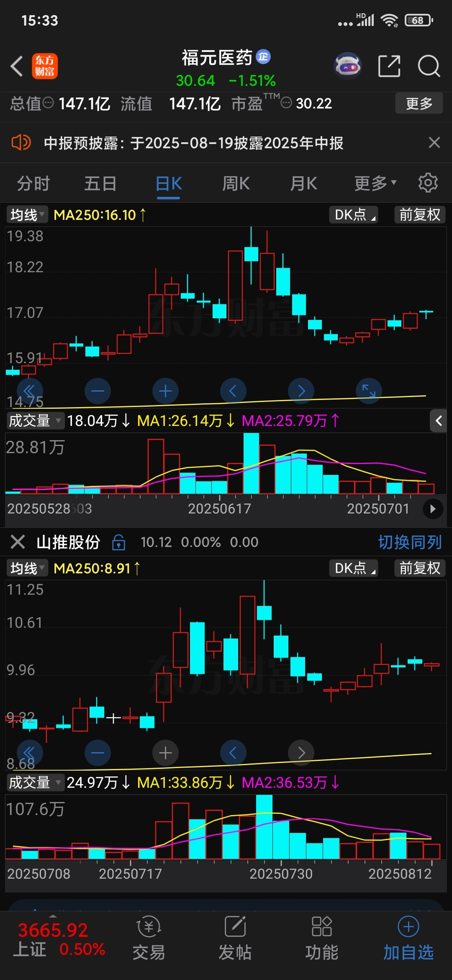
Task: Tap the MA250:8.91 label
Action: coord(97,568)
